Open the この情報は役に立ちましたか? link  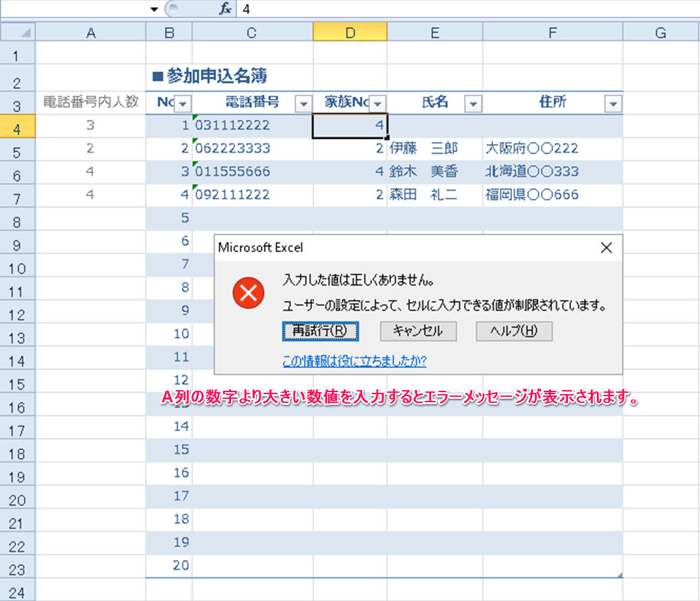[354, 361]
